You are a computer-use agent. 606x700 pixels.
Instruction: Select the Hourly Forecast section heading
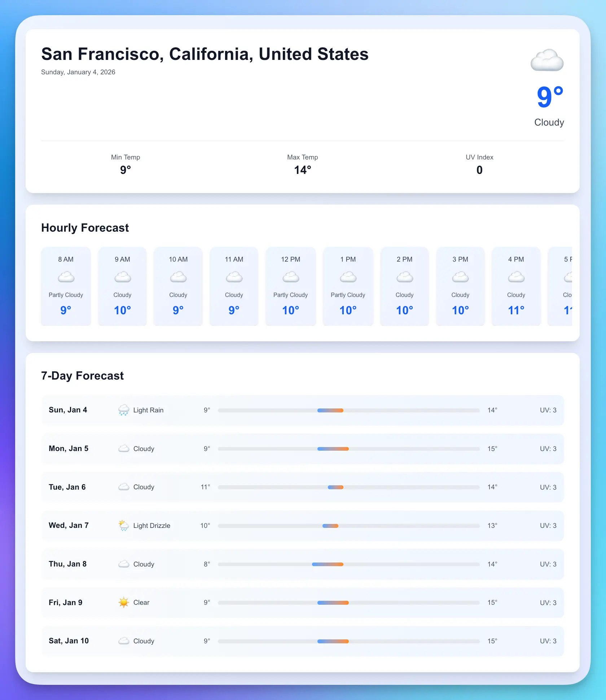point(85,228)
